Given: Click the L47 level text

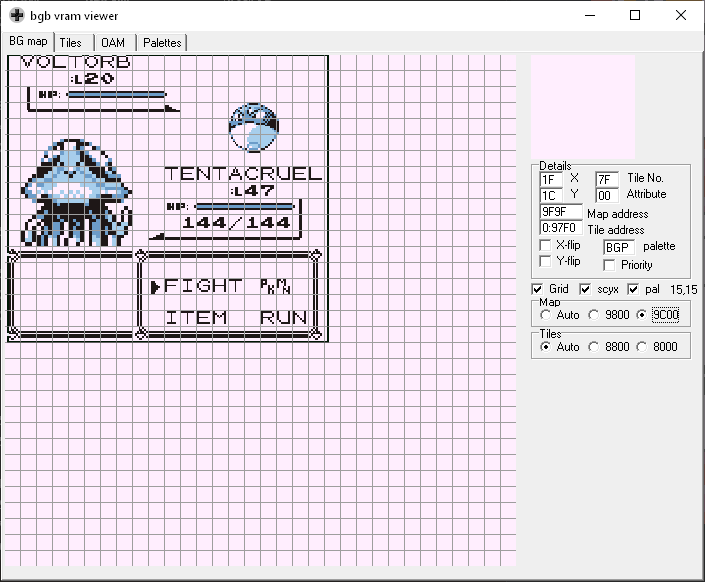Looking at the screenshot, I should [x=252, y=191].
